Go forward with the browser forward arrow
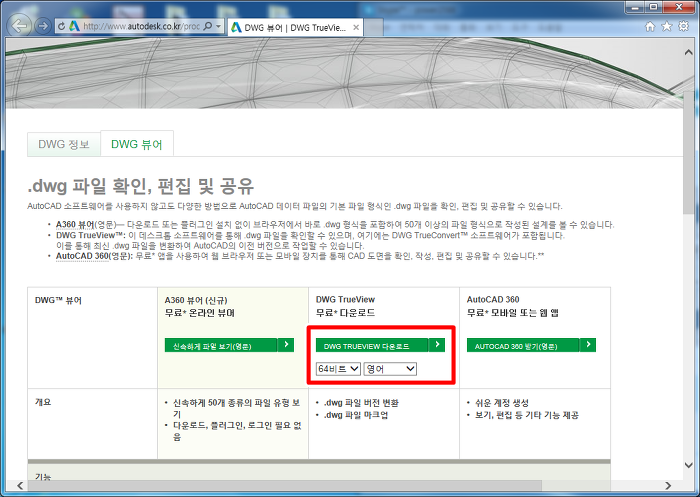This screenshot has width=700, height=497. pyautogui.click(x=43, y=26)
